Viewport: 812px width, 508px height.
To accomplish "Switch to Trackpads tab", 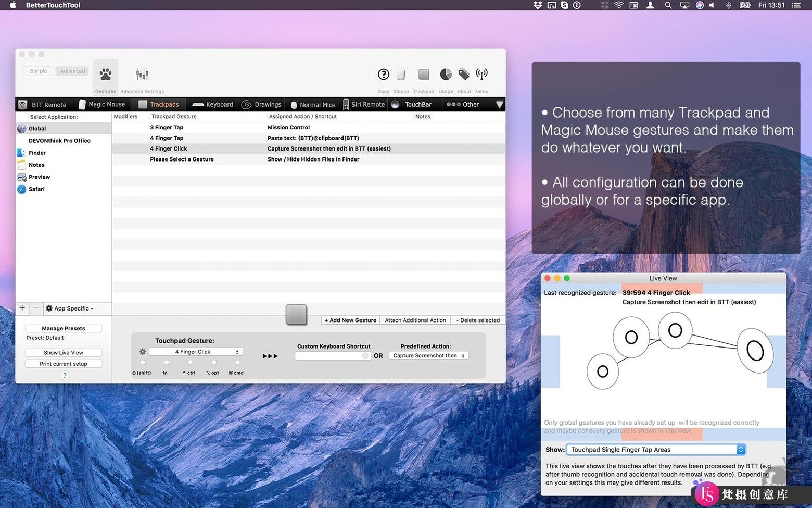I will coord(159,105).
